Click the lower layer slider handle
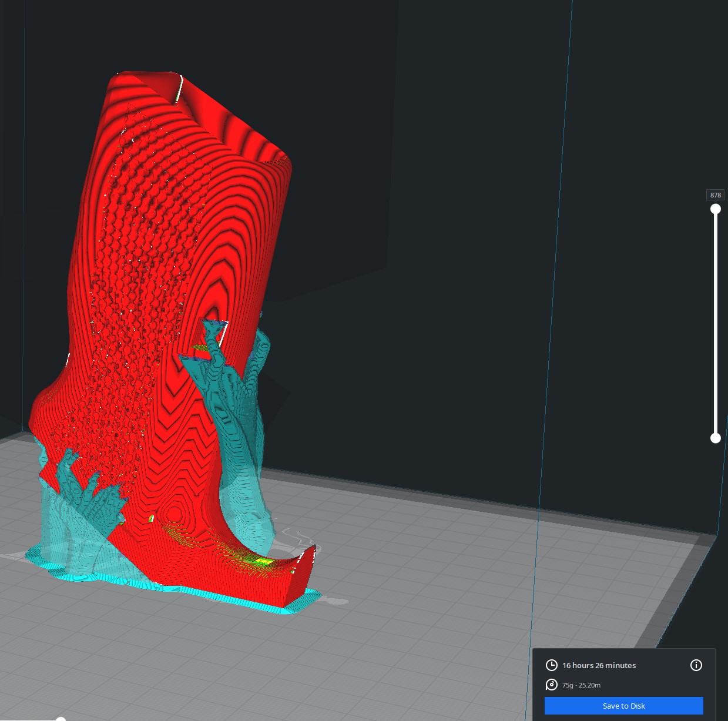The height and width of the screenshot is (721, 728). (715, 438)
